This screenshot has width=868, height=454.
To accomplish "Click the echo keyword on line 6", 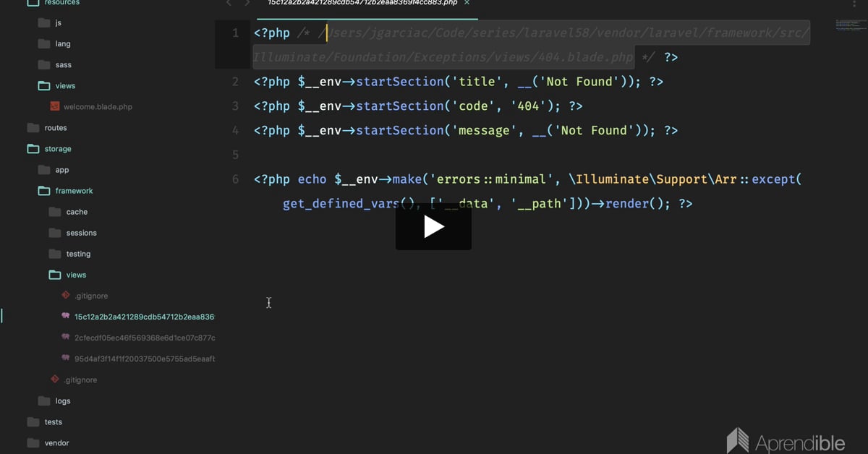I will click(x=312, y=179).
